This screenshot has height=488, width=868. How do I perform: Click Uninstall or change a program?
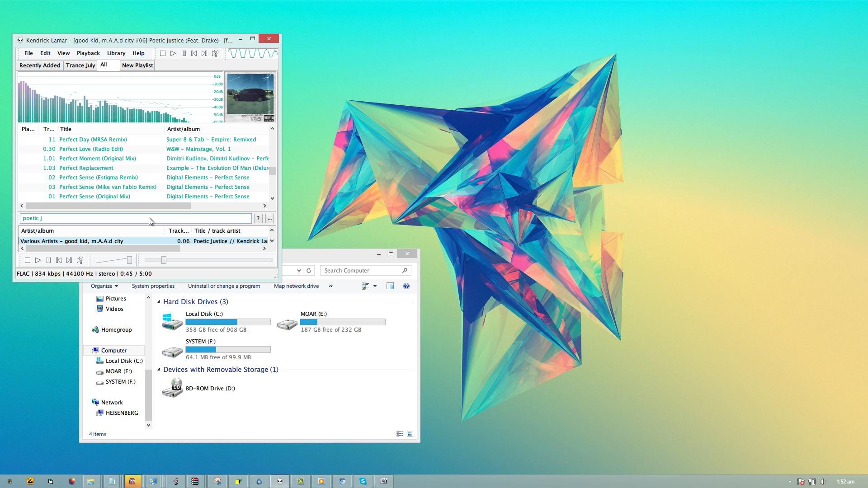click(x=224, y=286)
